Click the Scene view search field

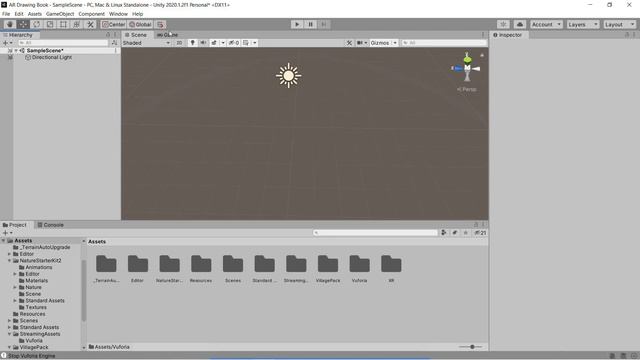[444, 43]
